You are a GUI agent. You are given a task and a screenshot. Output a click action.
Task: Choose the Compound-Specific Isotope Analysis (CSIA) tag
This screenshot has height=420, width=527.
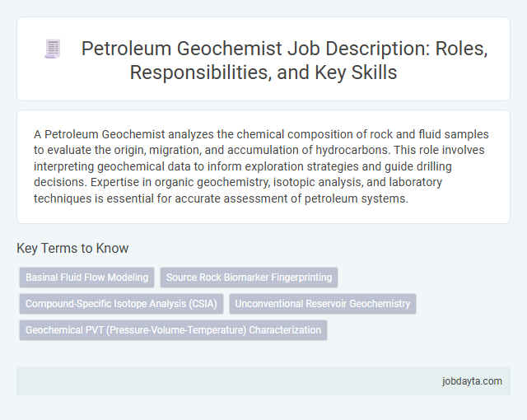[x=121, y=304]
